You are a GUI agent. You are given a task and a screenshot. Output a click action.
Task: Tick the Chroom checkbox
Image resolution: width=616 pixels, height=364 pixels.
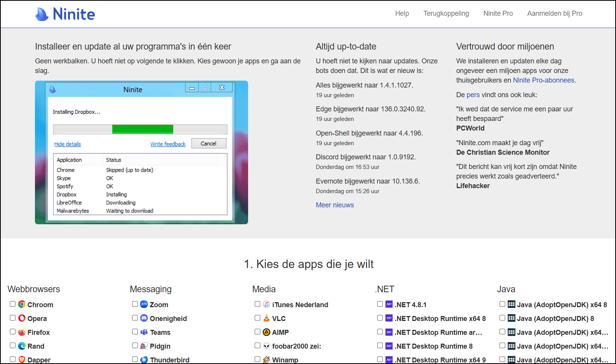13,304
